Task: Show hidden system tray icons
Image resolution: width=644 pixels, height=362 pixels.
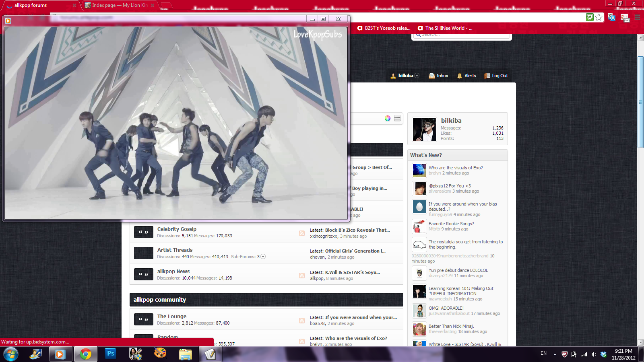Action: 555,354
